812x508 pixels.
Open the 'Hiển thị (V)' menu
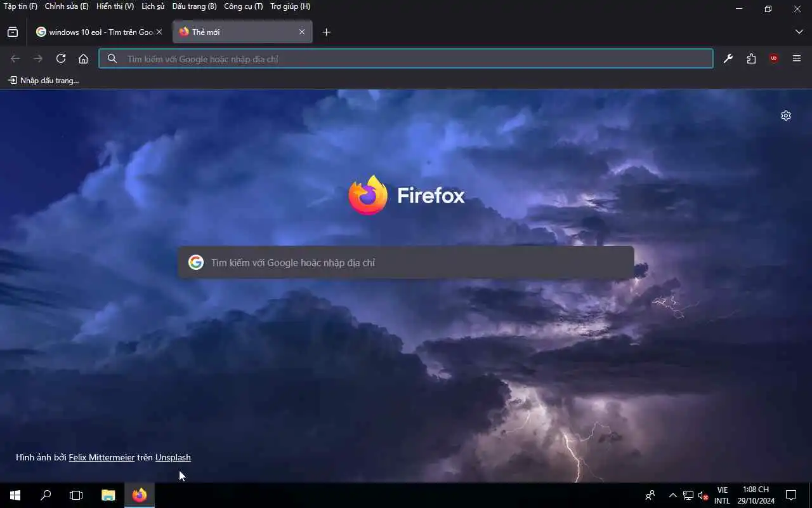[x=115, y=6]
